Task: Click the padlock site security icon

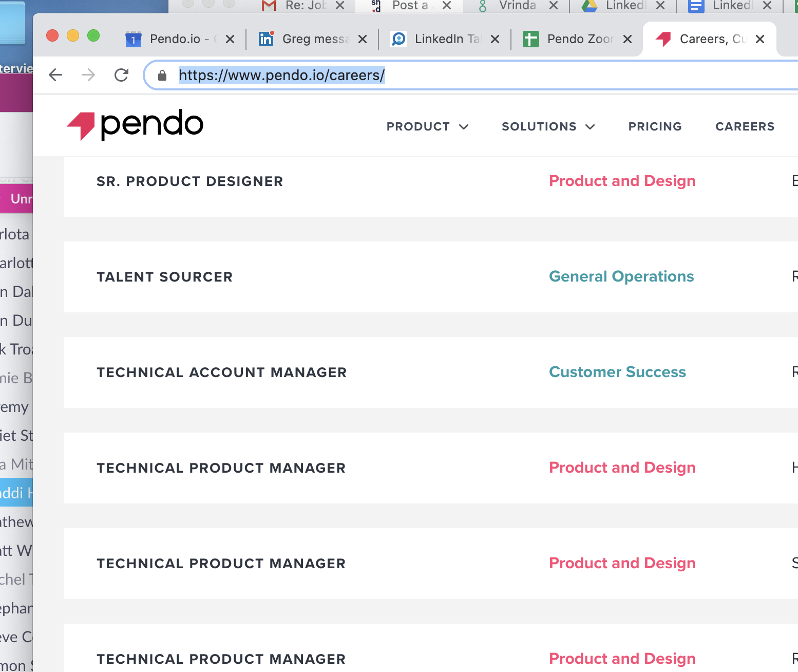Action: tap(162, 76)
